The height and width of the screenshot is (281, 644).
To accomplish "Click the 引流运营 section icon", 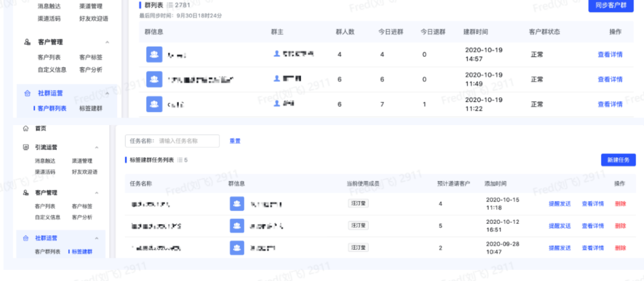I will click(26, 147).
